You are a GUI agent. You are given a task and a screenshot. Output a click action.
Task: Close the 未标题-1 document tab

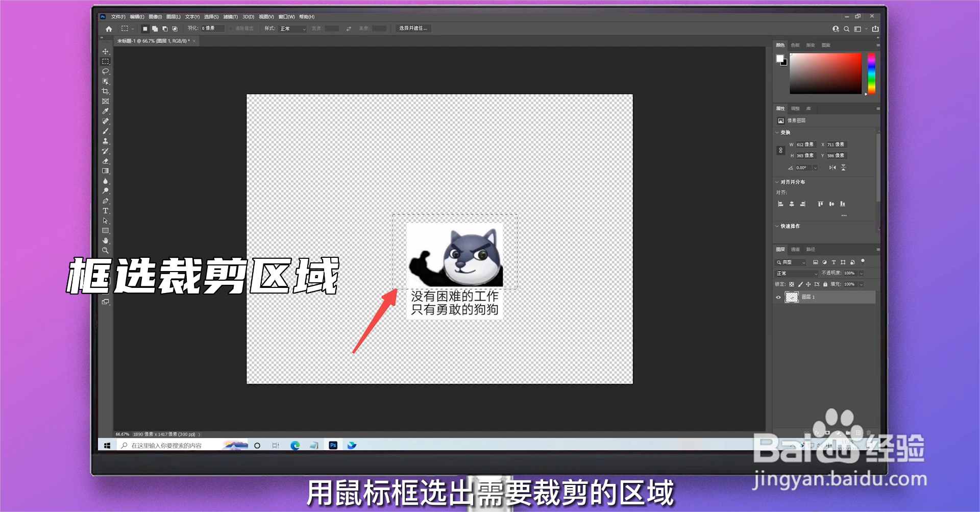194,41
